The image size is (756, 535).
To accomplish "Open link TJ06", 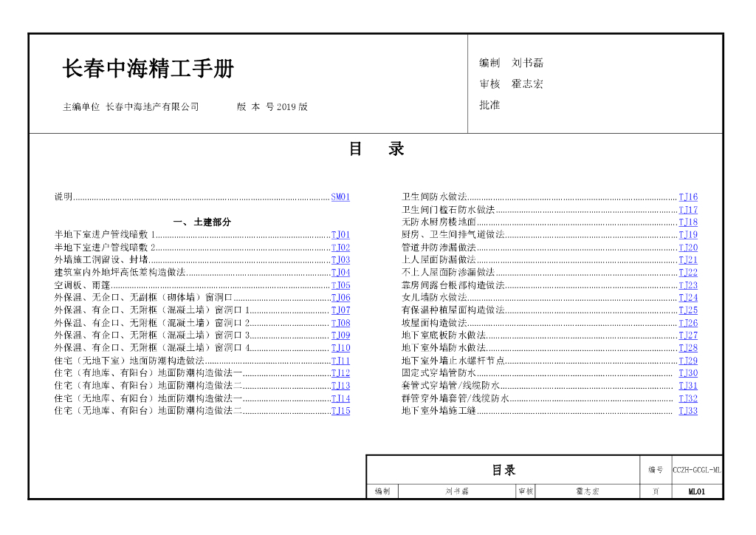I will coord(340,298).
